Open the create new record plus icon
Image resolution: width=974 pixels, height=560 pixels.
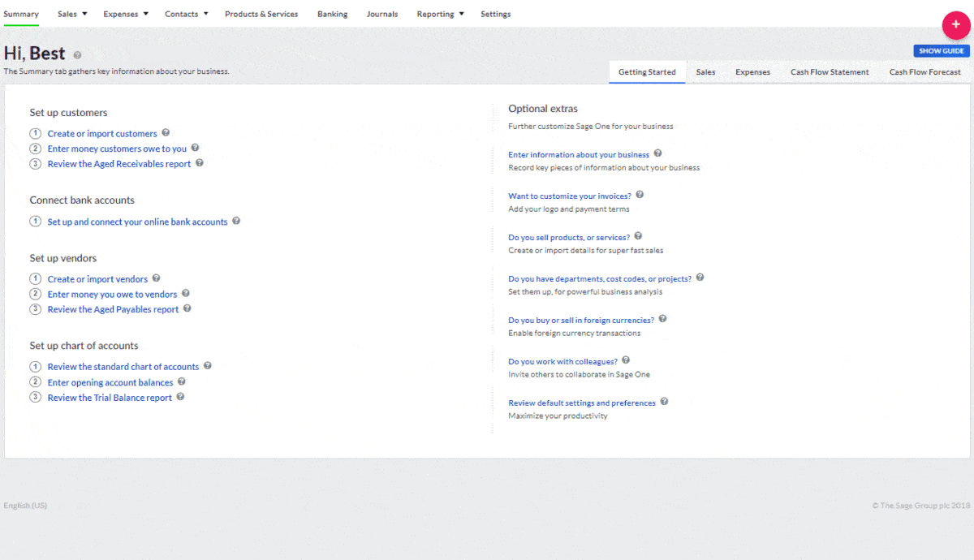tap(955, 25)
